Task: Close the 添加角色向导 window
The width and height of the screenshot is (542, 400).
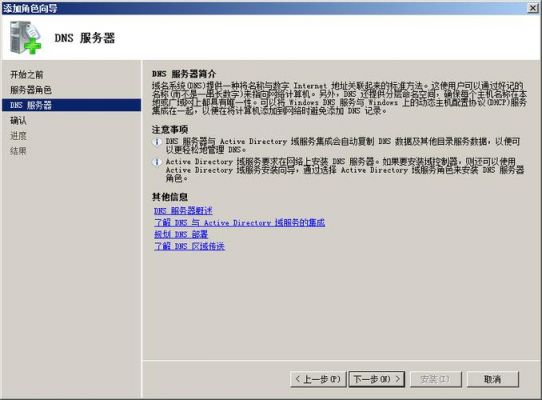Action: tap(533, 8)
